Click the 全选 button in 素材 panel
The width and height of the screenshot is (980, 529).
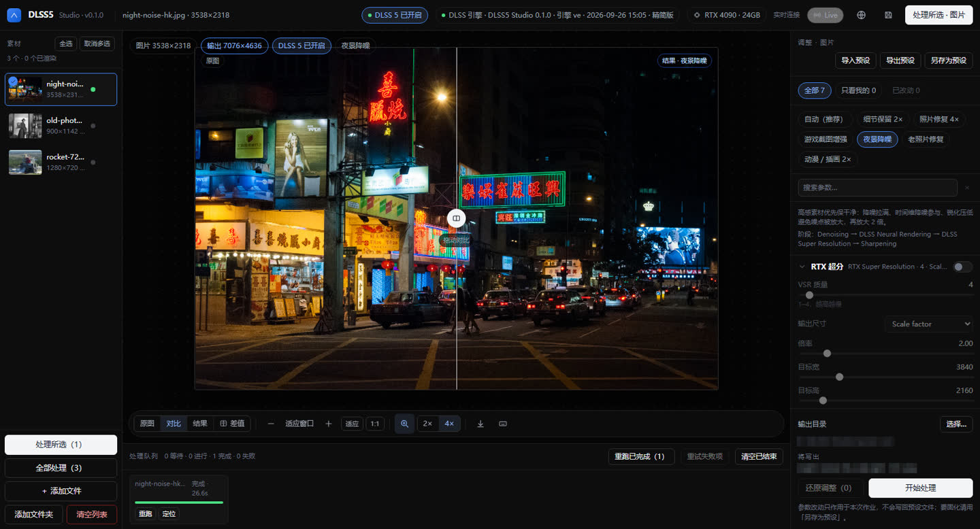[x=66, y=44]
